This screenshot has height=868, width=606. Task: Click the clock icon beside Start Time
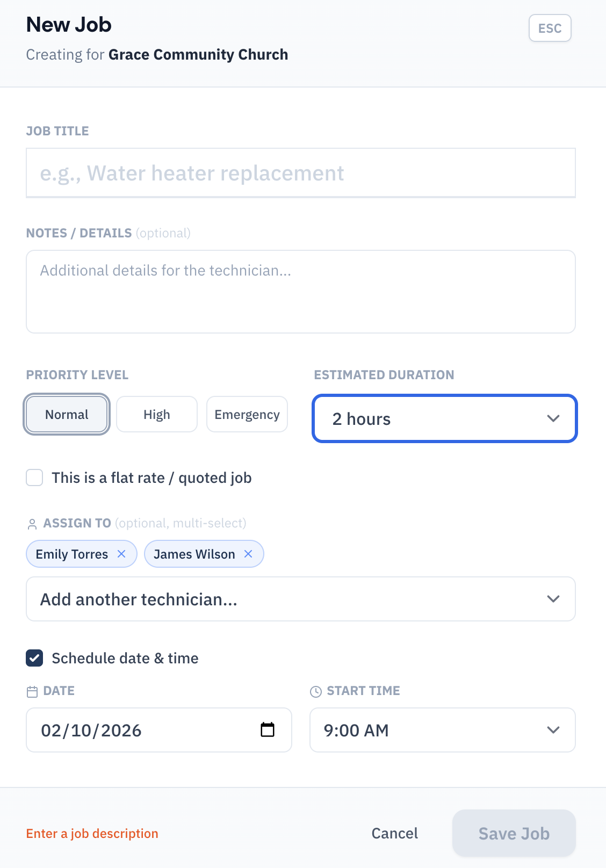click(316, 691)
